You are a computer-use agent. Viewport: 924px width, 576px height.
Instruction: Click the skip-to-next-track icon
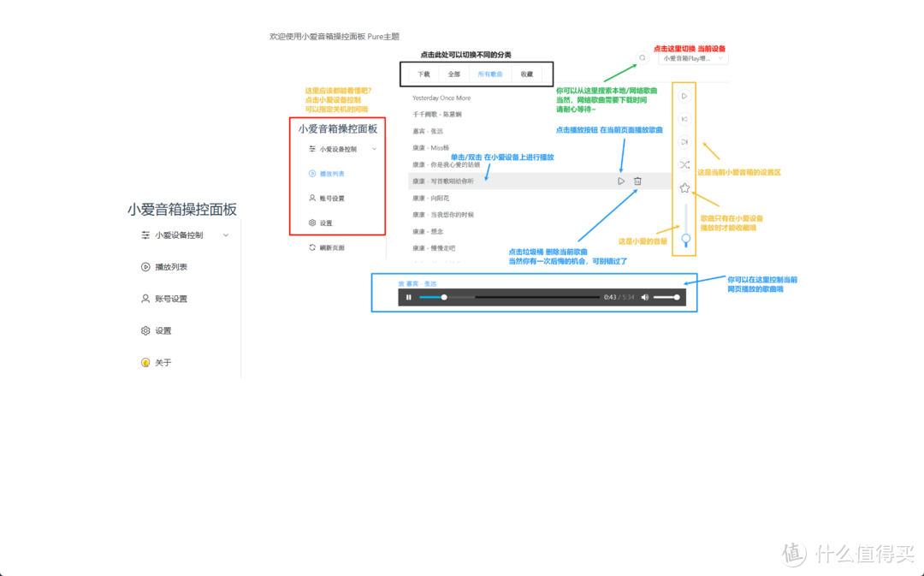click(x=685, y=142)
